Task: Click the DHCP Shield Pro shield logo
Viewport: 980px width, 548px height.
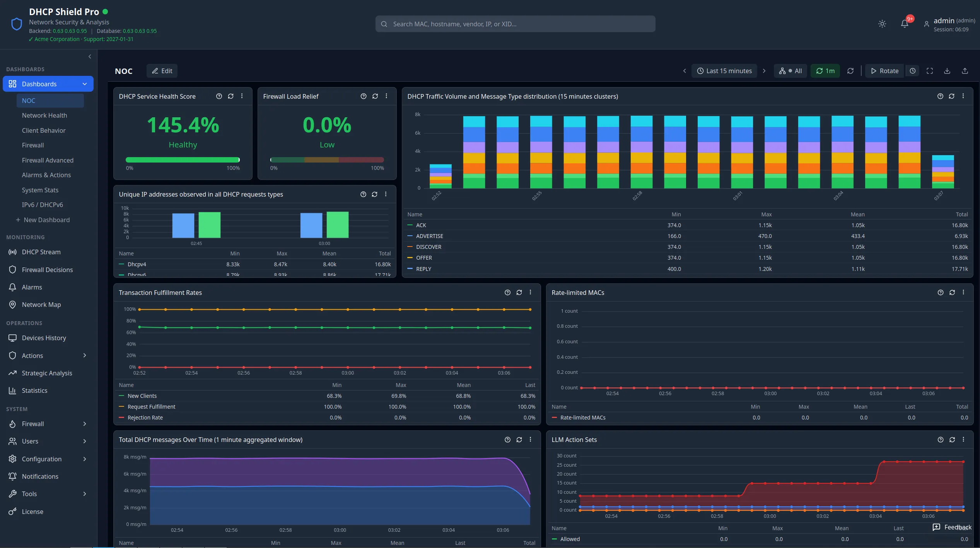Action: click(16, 24)
